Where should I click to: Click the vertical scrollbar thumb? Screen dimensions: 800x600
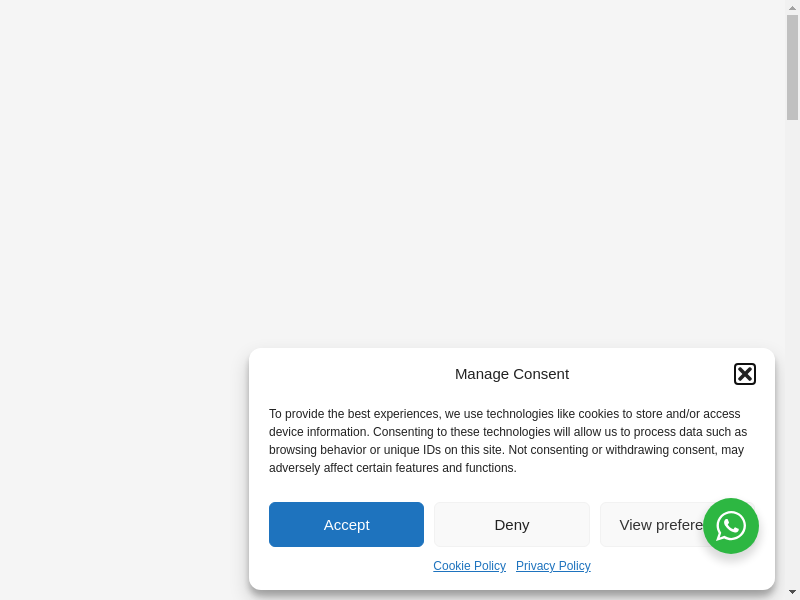tap(792, 67)
